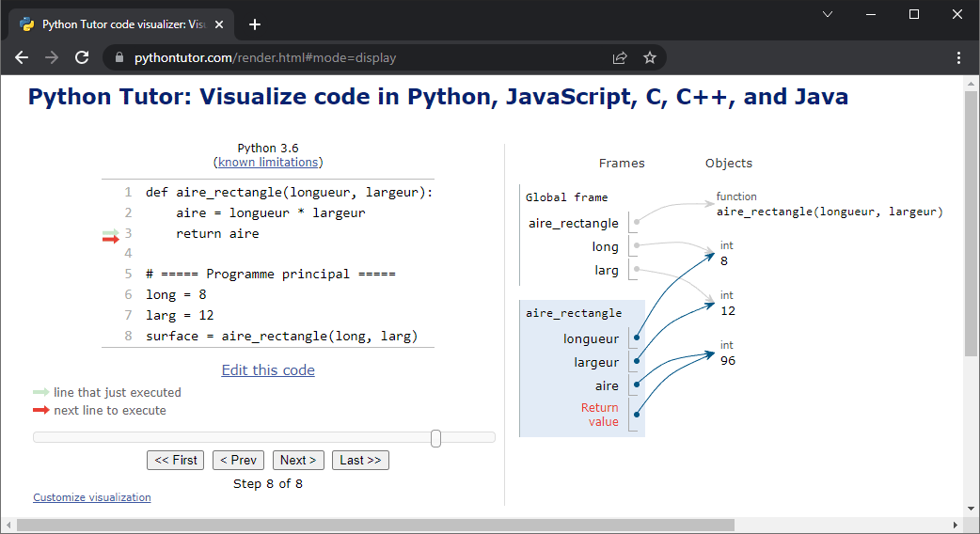Click the Python Tutor page title heading
Image resolution: width=980 pixels, height=534 pixels.
pyautogui.click(x=438, y=97)
